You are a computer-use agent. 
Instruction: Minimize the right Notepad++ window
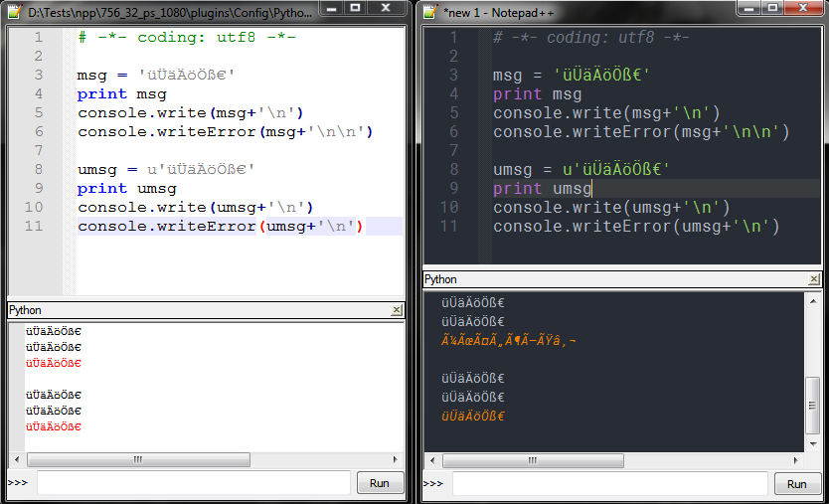(748, 8)
